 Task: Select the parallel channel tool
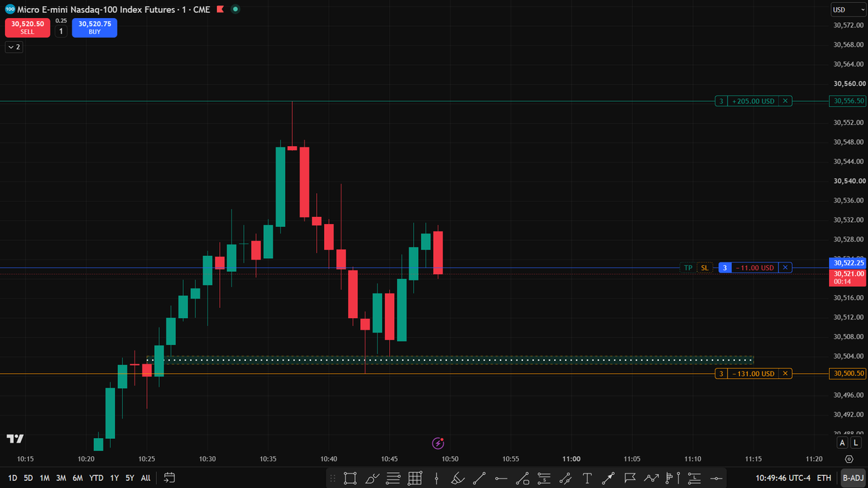[x=566, y=478]
